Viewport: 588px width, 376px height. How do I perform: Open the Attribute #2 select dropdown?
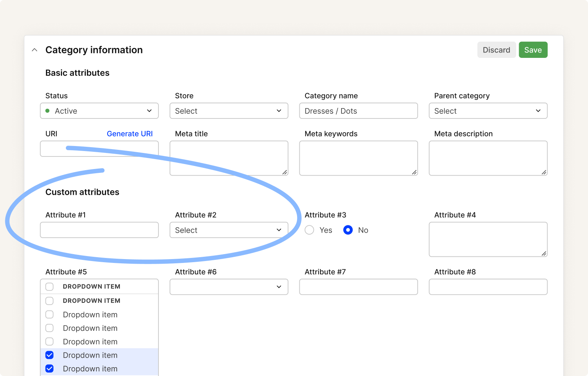pos(229,230)
